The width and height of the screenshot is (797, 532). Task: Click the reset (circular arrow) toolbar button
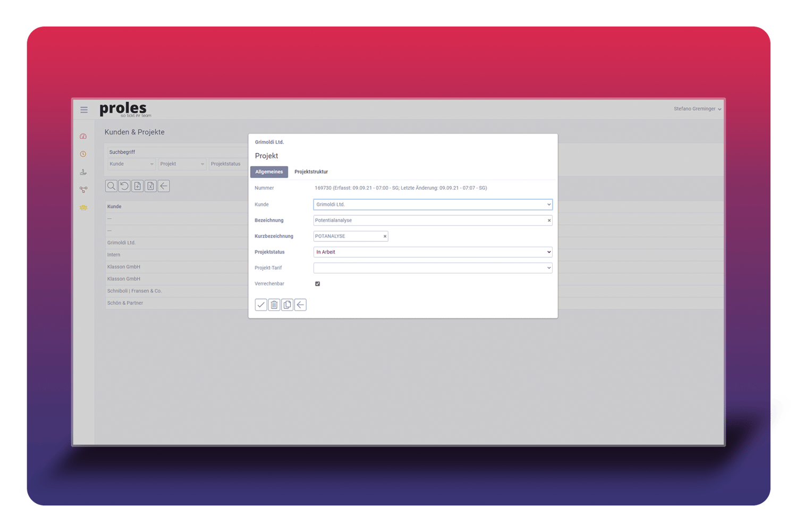[124, 186]
